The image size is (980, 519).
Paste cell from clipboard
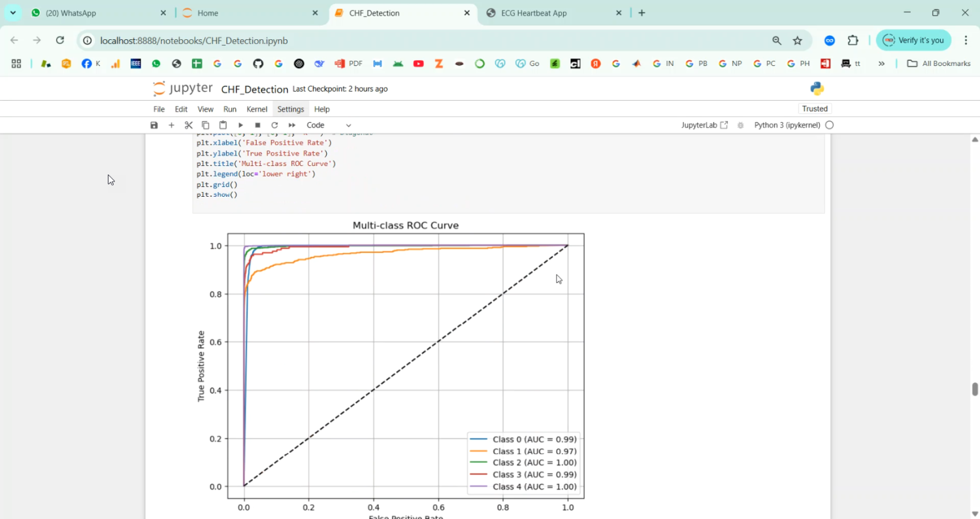(223, 125)
